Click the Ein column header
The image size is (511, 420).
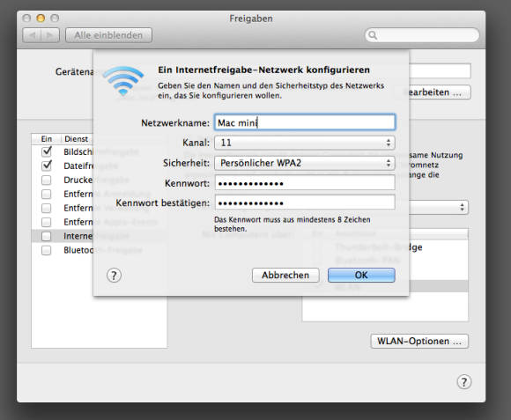coord(47,139)
